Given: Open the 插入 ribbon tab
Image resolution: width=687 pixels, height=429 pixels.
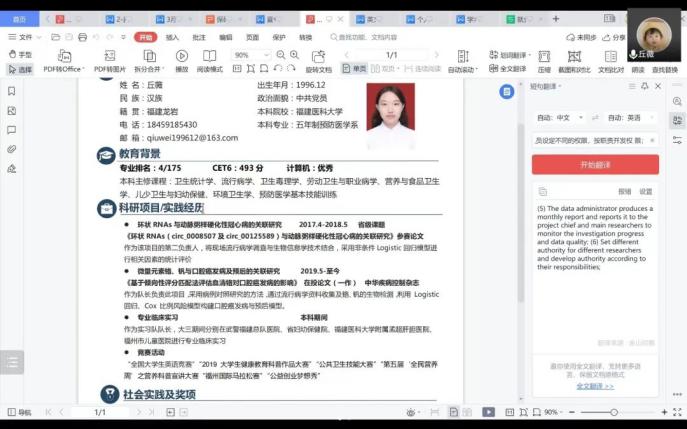Looking at the screenshot, I should (172, 37).
